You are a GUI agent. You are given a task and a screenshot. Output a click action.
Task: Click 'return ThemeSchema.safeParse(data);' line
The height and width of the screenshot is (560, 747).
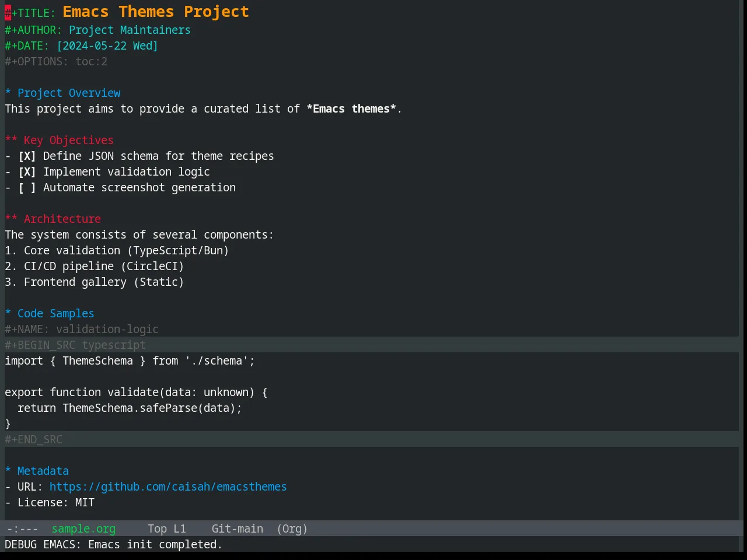pos(130,408)
